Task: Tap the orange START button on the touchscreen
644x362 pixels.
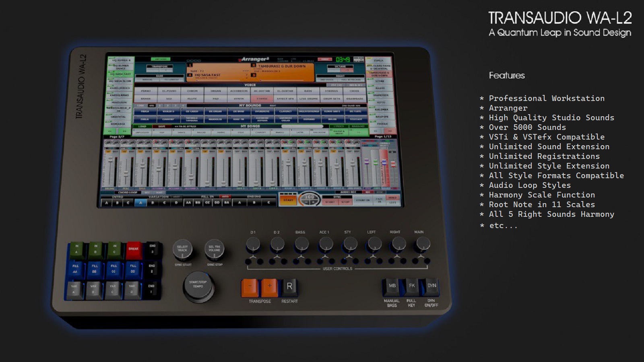Action: (x=288, y=200)
